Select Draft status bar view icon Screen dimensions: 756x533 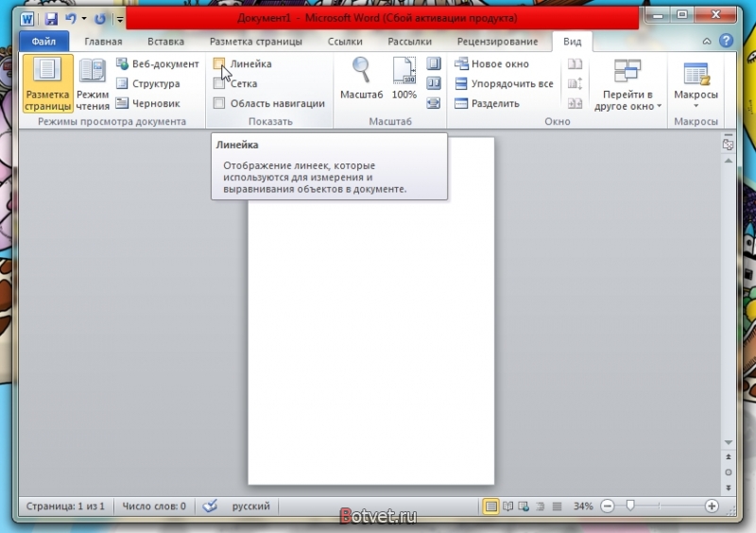click(557, 506)
